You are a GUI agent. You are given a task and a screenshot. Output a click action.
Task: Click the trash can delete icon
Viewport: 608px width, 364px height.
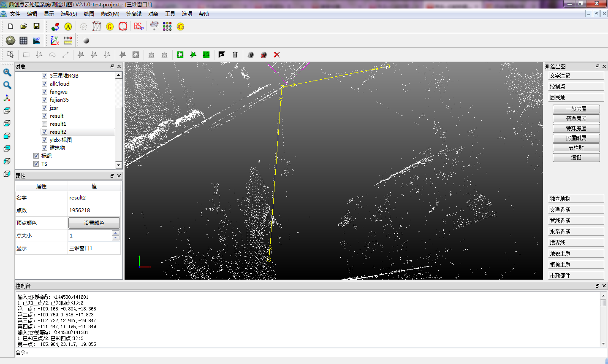235,55
